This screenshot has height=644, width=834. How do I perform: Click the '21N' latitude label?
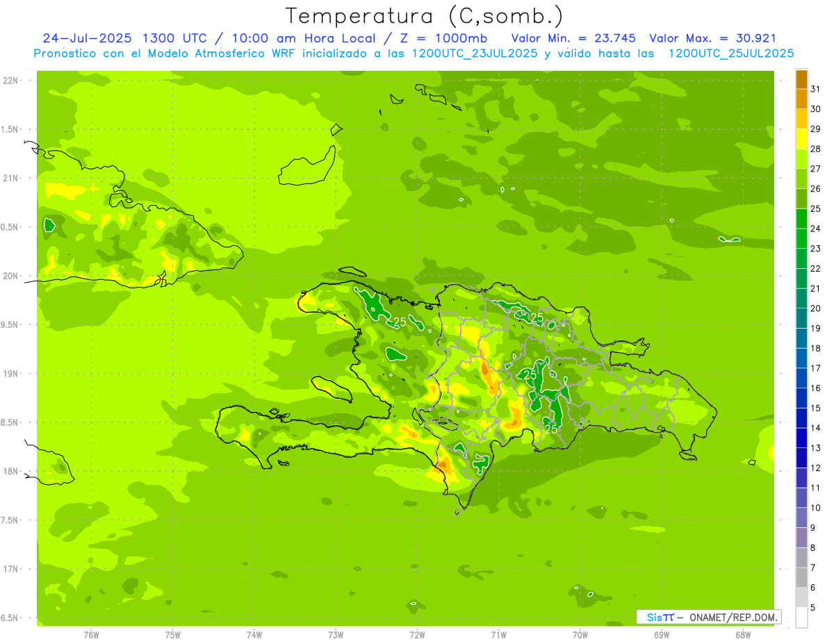pos(10,179)
